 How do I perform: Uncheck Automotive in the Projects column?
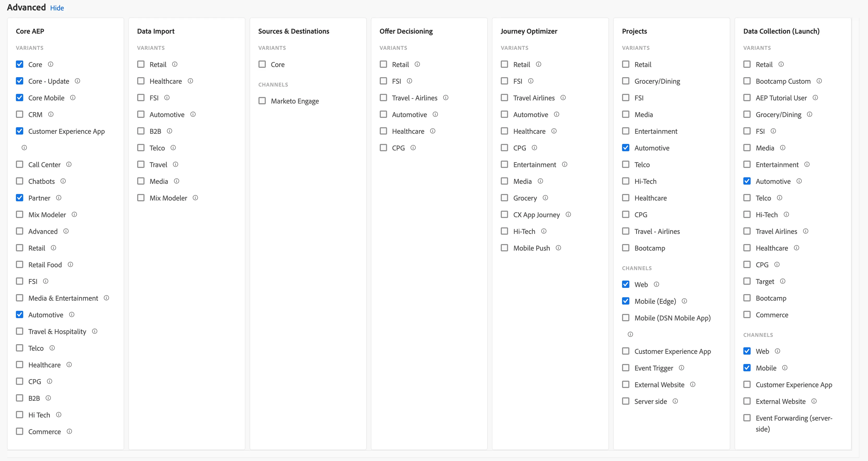point(626,148)
